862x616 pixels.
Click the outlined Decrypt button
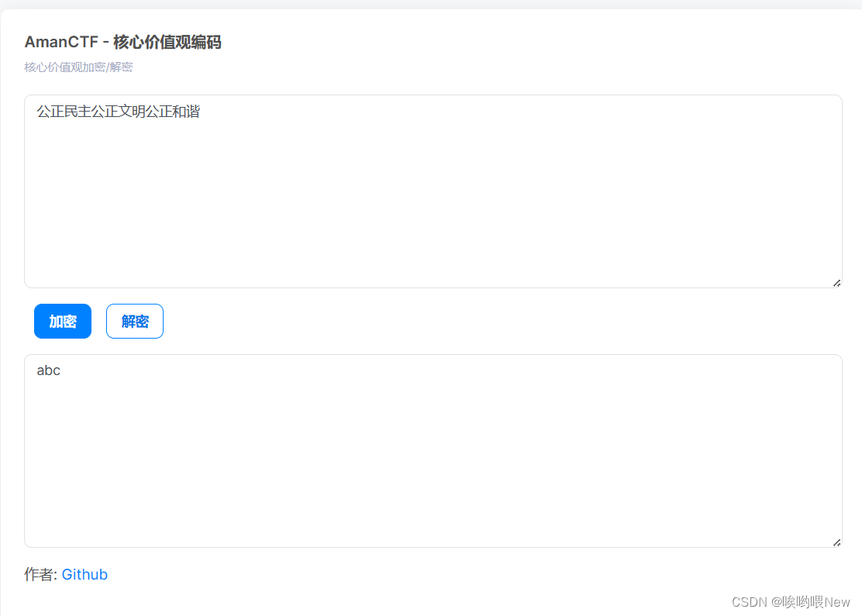[x=134, y=321]
